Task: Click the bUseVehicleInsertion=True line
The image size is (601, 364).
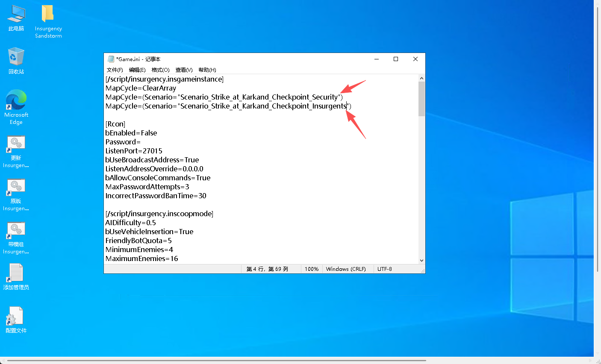Action: pyautogui.click(x=149, y=232)
